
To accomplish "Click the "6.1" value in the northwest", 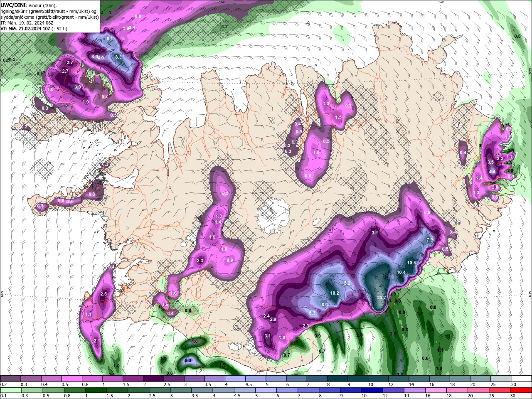I will coord(110,39).
